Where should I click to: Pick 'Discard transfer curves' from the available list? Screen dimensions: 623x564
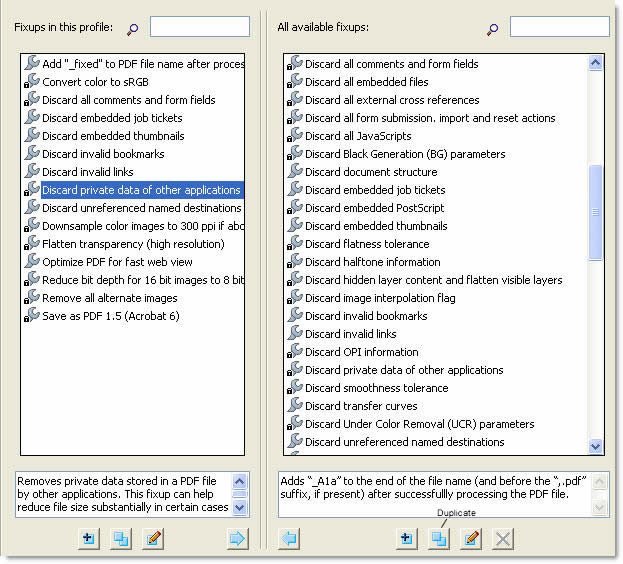(362, 406)
